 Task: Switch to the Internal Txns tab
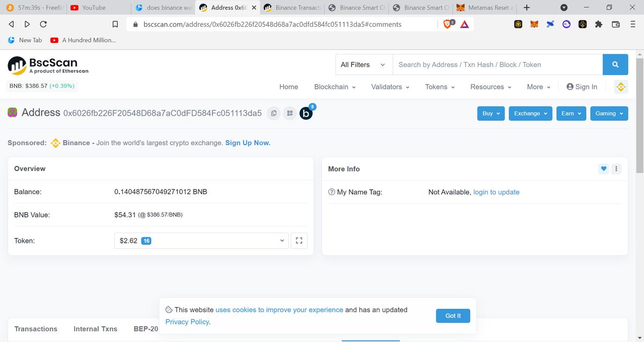coord(95,329)
